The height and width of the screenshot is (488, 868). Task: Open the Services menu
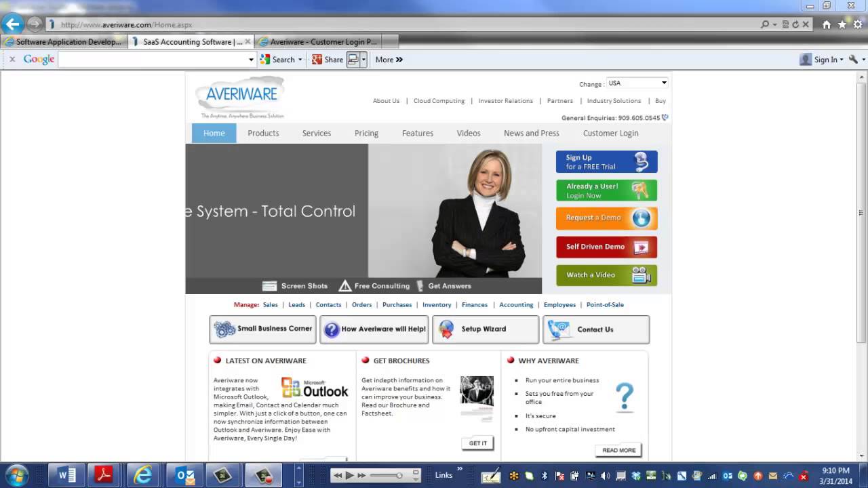coord(317,134)
